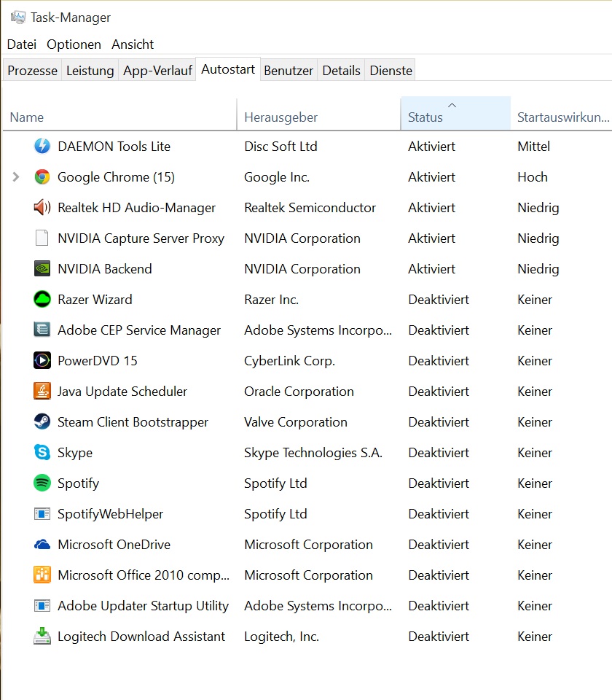Image resolution: width=612 pixels, height=700 pixels.
Task: Click publisher Skype Technologies S.A.
Action: 313,453
